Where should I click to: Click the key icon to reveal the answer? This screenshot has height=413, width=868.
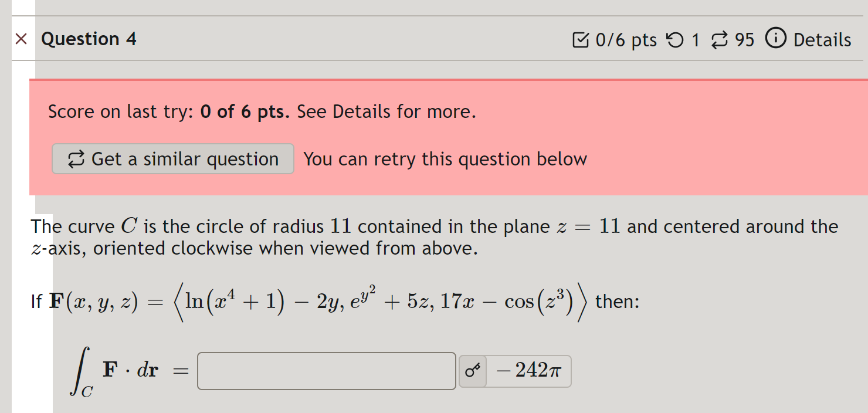(x=473, y=371)
